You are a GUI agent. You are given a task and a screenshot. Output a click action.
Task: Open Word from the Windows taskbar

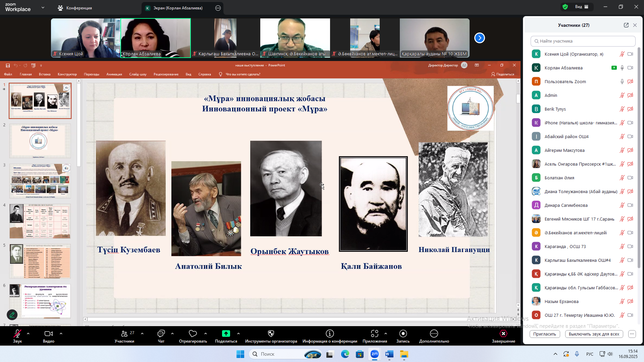point(389,354)
